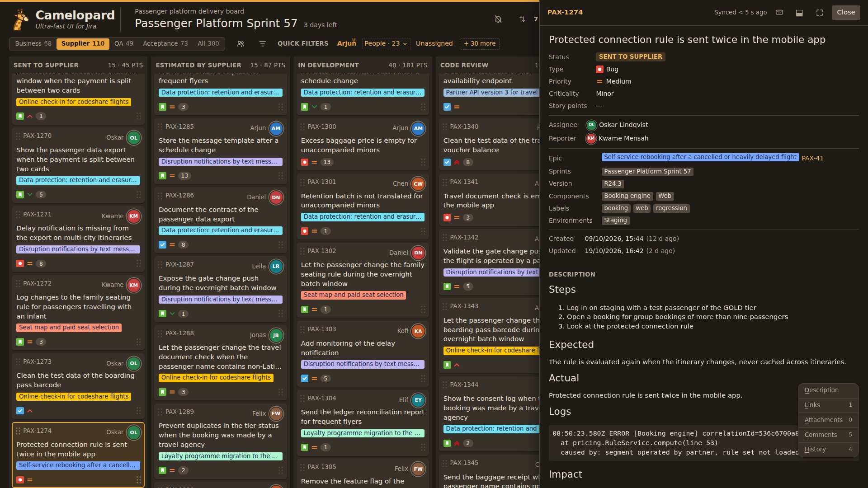Click the CW avatar on card PAX-1301
Image resolution: width=868 pixels, height=488 pixels.
point(418,184)
